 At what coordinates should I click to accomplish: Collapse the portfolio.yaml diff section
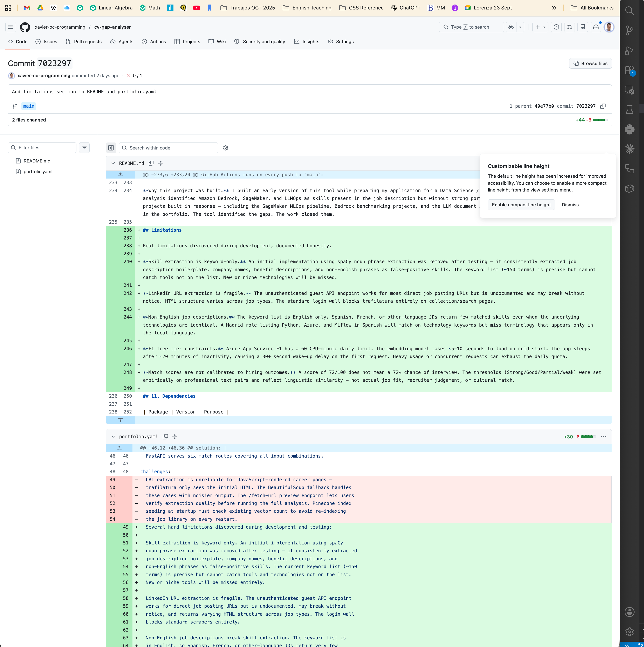113,437
